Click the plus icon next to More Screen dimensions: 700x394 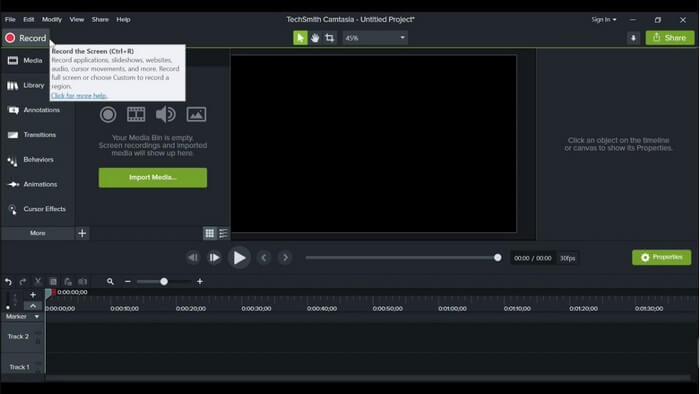(x=82, y=233)
